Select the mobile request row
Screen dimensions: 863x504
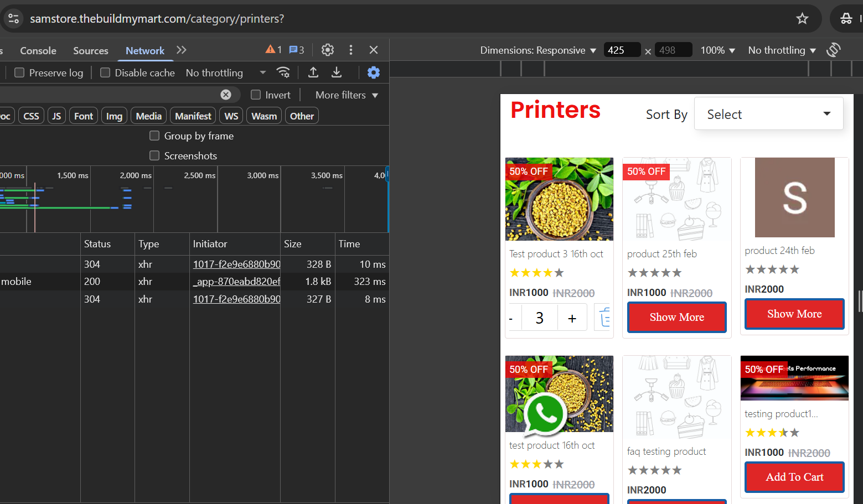(194, 282)
